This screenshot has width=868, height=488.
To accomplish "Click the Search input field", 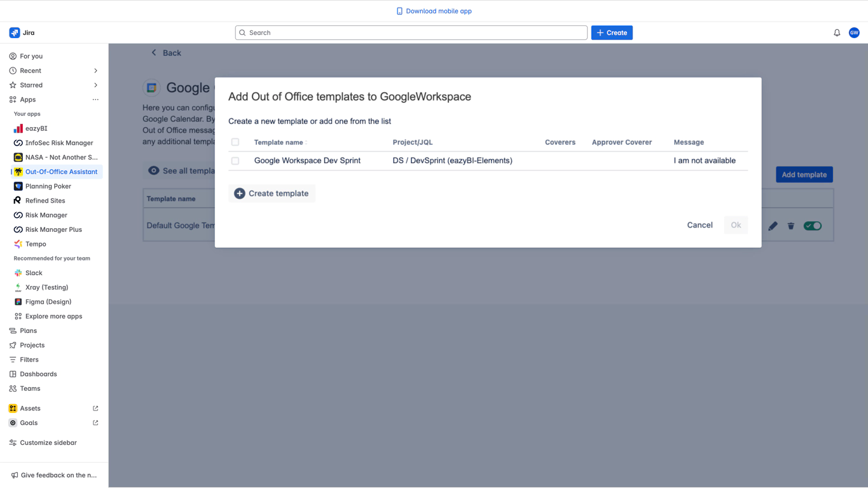I will 411,33.
